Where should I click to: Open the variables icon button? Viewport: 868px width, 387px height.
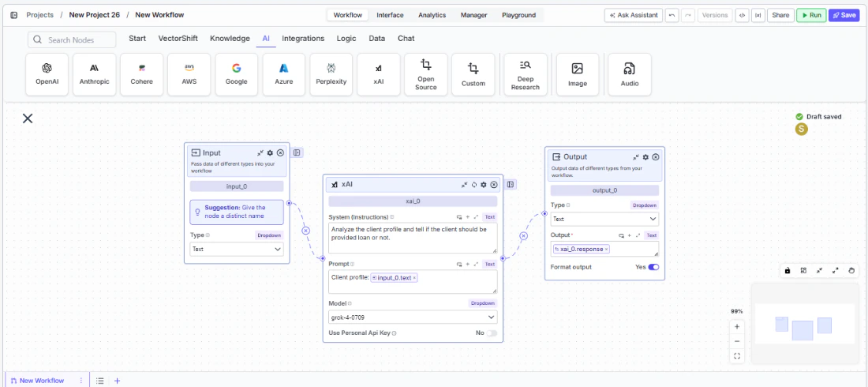[758, 15]
